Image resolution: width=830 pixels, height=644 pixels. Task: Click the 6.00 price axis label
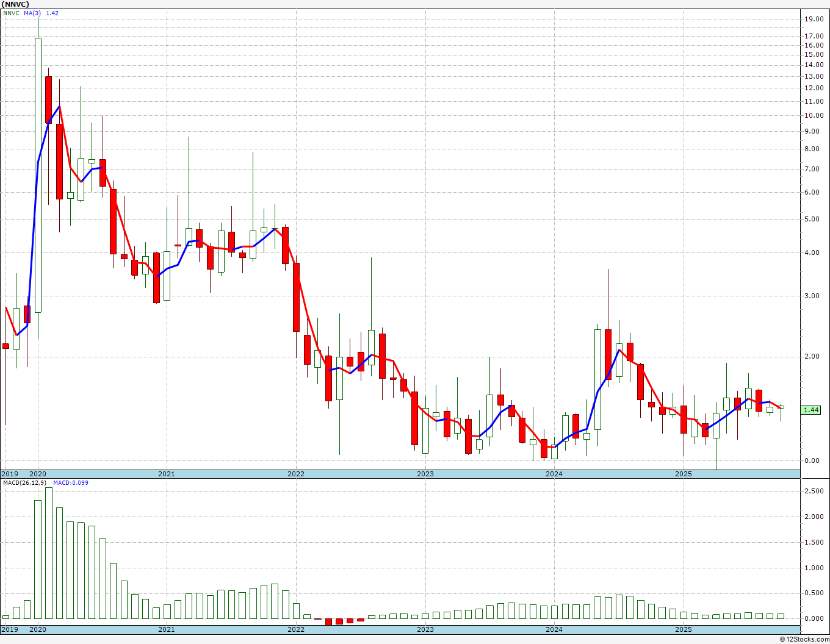click(x=812, y=192)
